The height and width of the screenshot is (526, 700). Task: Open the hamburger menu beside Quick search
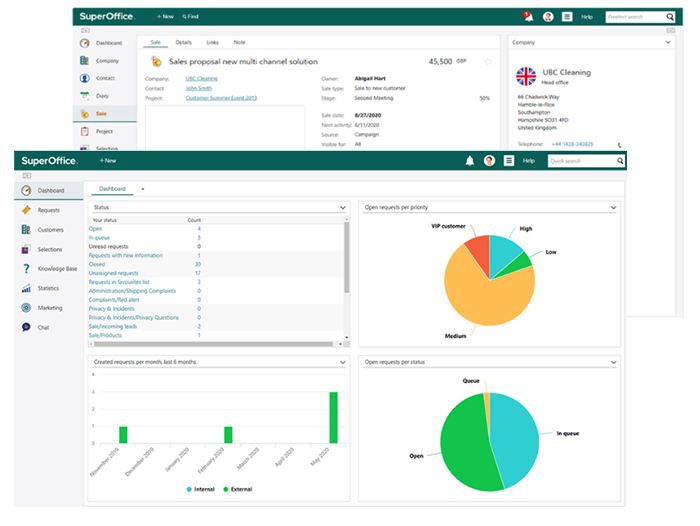coord(509,160)
